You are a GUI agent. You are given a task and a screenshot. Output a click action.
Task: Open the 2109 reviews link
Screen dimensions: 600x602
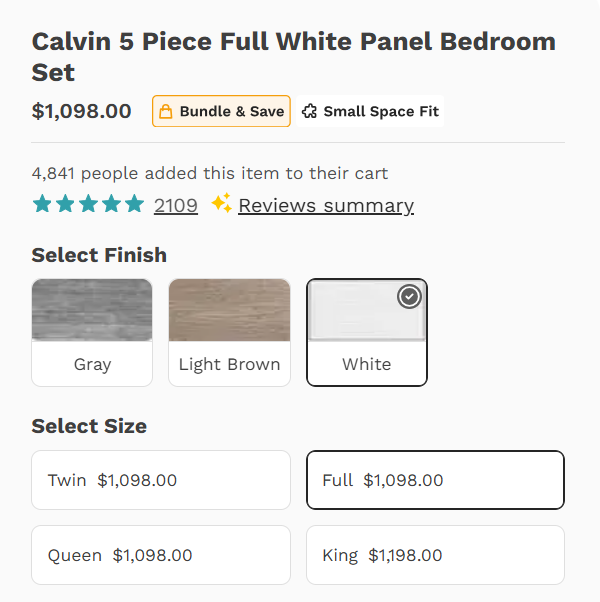[176, 205]
